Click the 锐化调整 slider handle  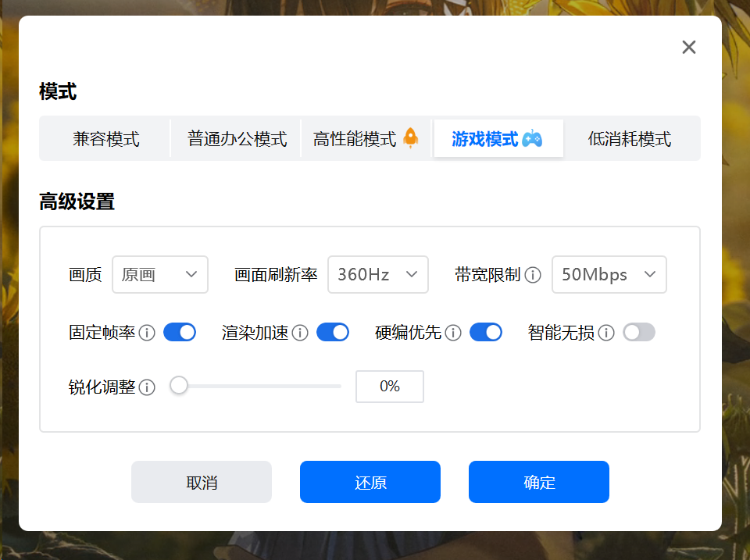(x=179, y=386)
